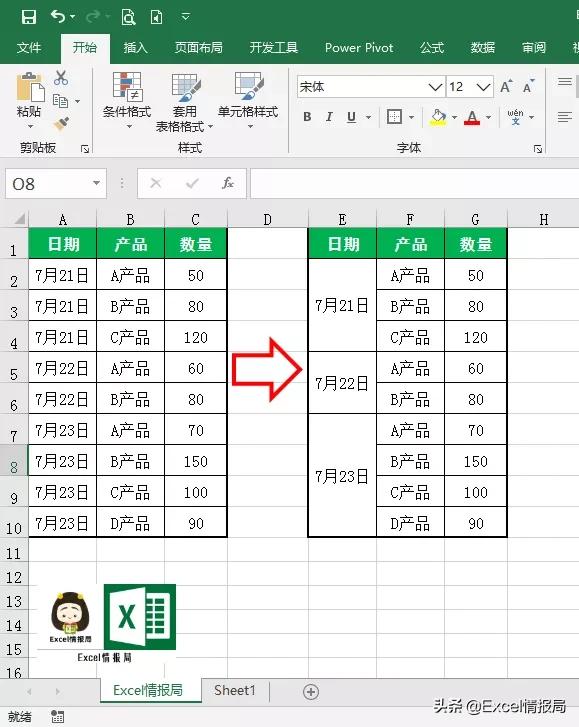The width and height of the screenshot is (579, 727).
Task: Click cell C4 with value 120
Action: click(x=196, y=338)
